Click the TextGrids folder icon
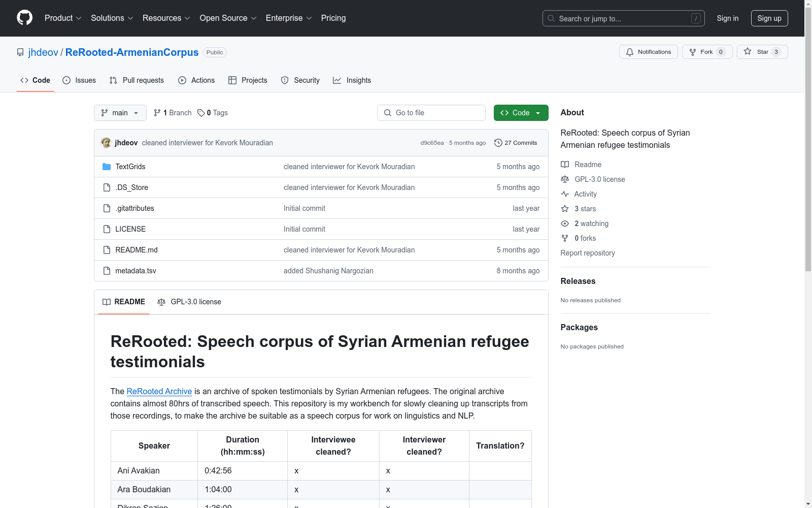This screenshot has width=812, height=508. pos(107,167)
